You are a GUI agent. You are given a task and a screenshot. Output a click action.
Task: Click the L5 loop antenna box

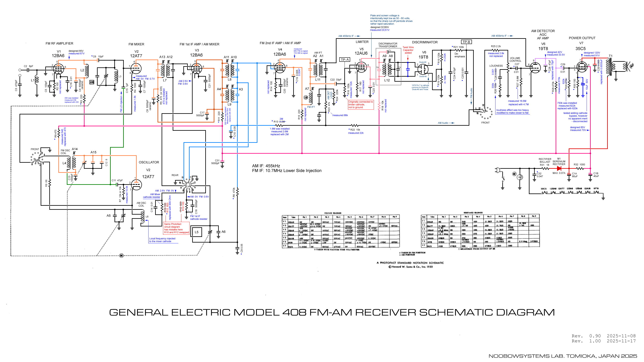(196, 232)
